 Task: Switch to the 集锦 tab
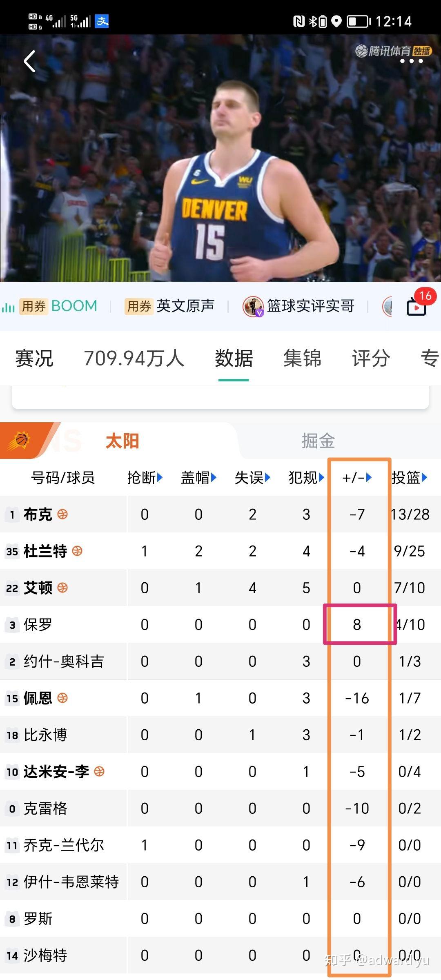(x=302, y=359)
